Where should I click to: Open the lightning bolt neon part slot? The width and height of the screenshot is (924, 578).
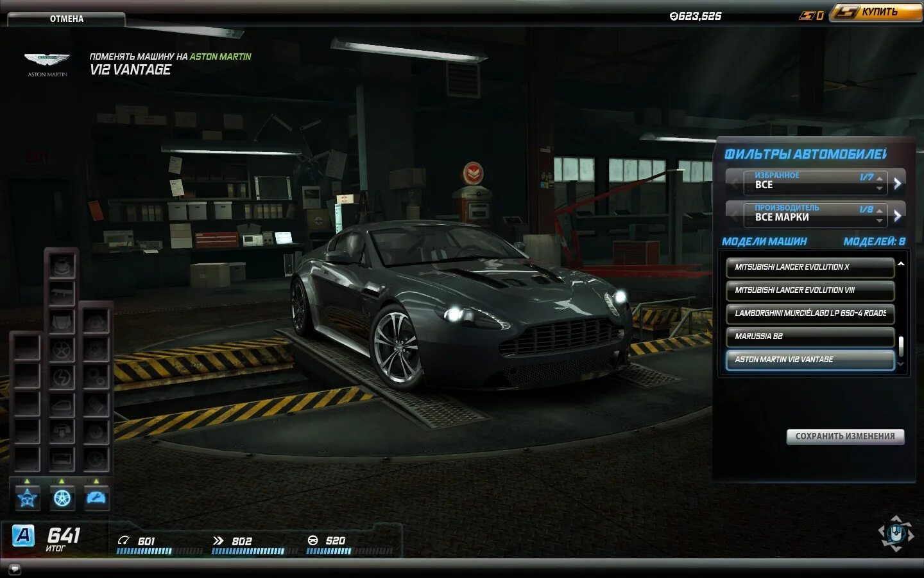pyautogui.click(x=62, y=377)
